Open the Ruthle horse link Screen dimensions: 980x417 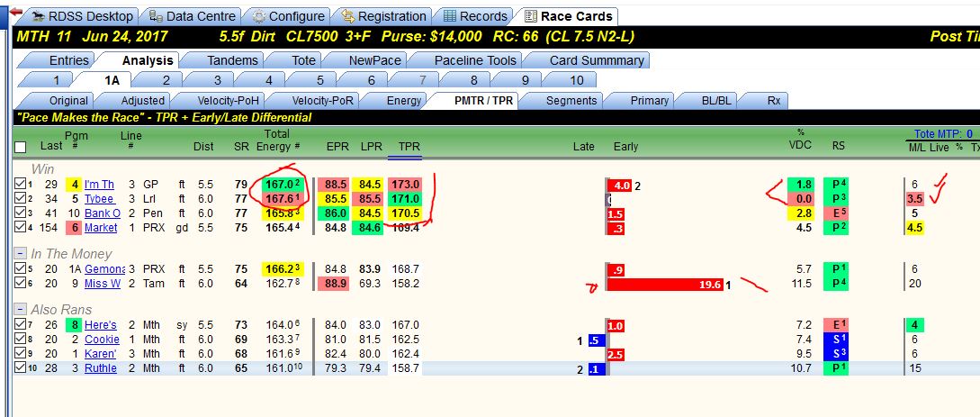pos(101,368)
